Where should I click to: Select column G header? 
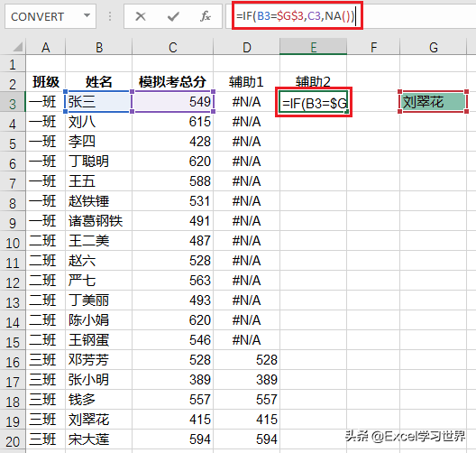[x=434, y=48]
